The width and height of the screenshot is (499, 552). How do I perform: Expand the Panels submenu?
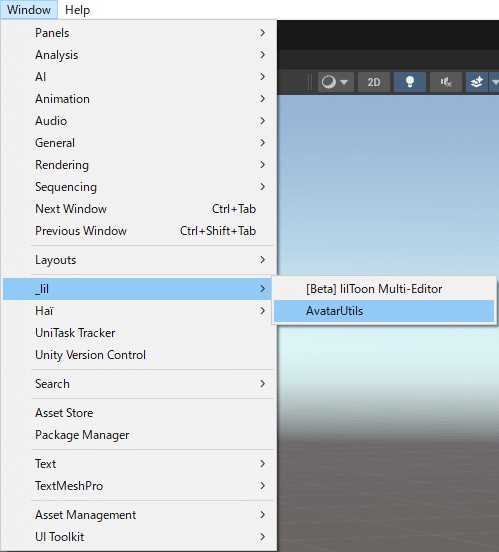coord(139,33)
